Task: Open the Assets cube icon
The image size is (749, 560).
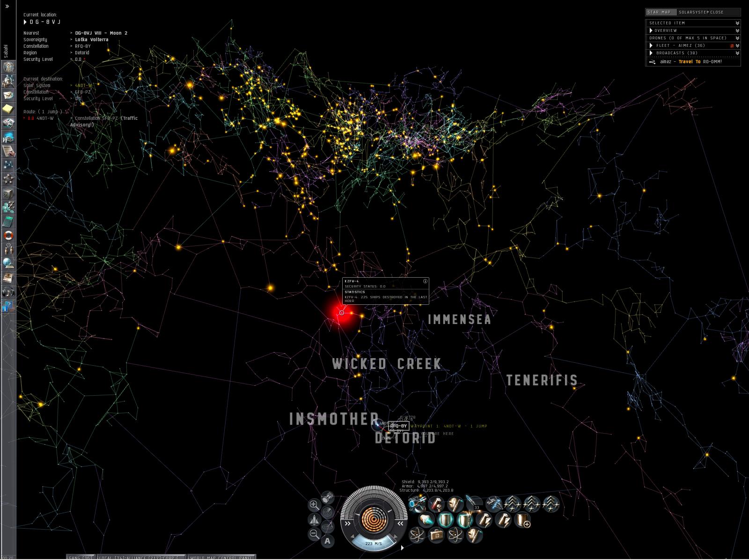Action: (x=8, y=193)
